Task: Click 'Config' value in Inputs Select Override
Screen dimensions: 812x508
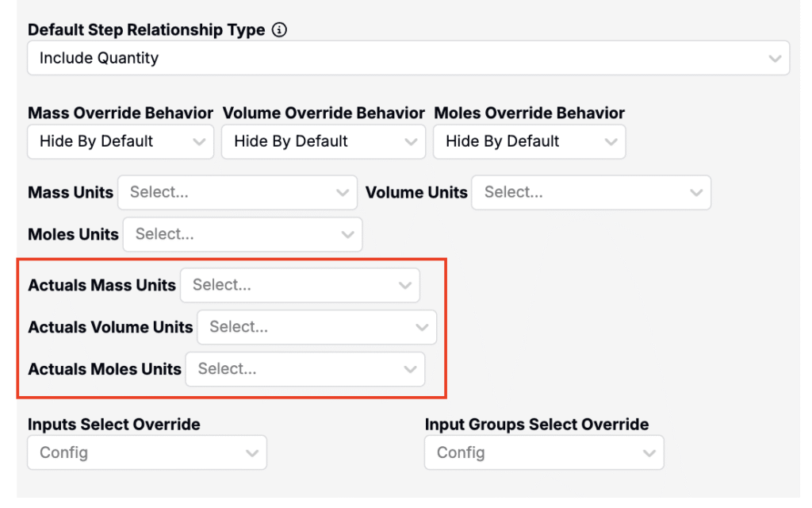Action: pyautogui.click(x=63, y=452)
